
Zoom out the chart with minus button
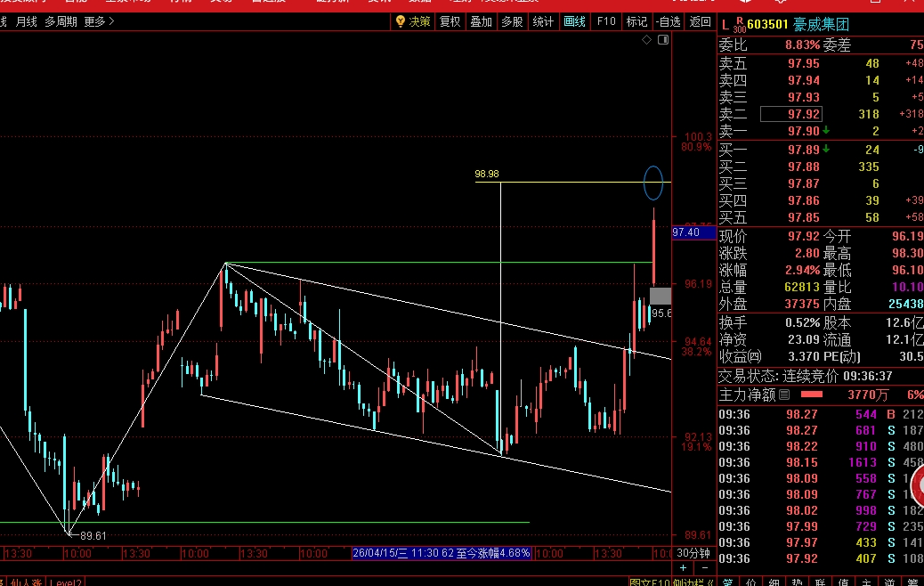pyautogui.click(x=705, y=567)
